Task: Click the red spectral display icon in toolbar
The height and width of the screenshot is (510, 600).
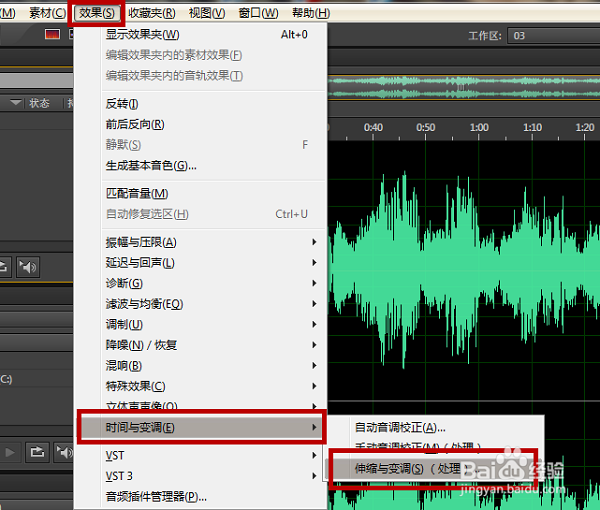Action: (52, 35)
